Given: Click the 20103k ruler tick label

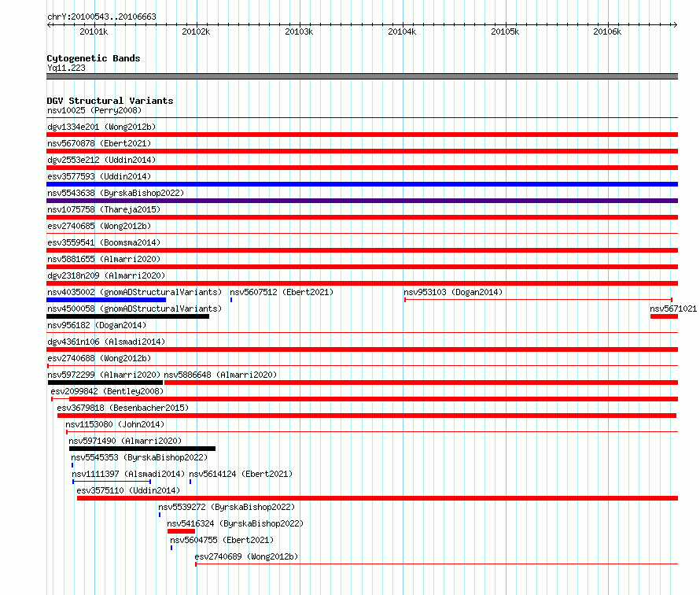Looking at the screenshot, I should [299, 31].
